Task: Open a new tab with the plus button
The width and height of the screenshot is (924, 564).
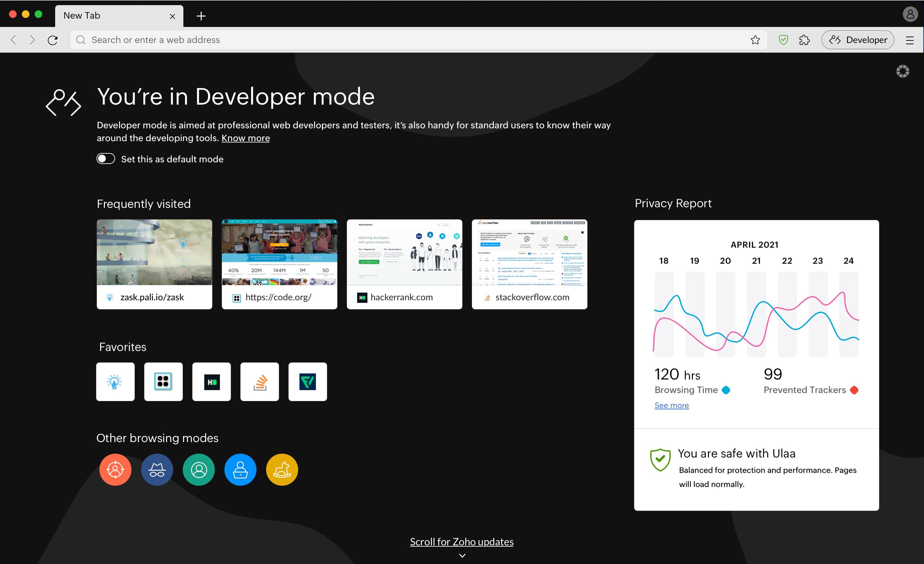Action: 201,16
